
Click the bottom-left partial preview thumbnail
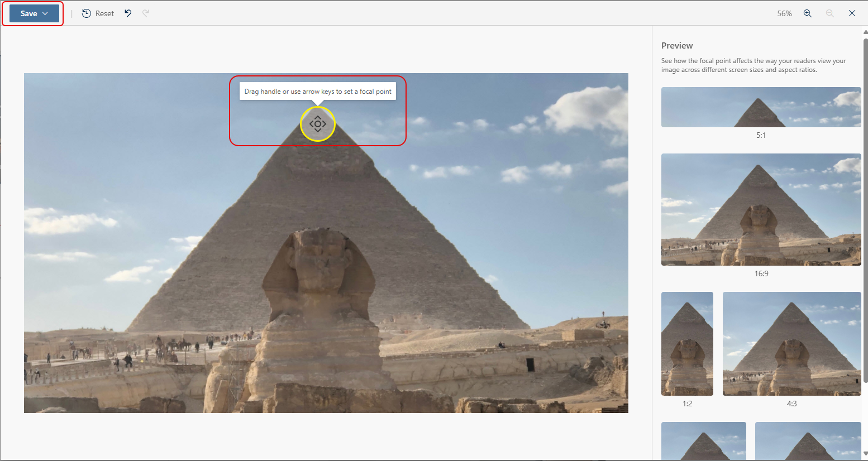pos(703,441)
